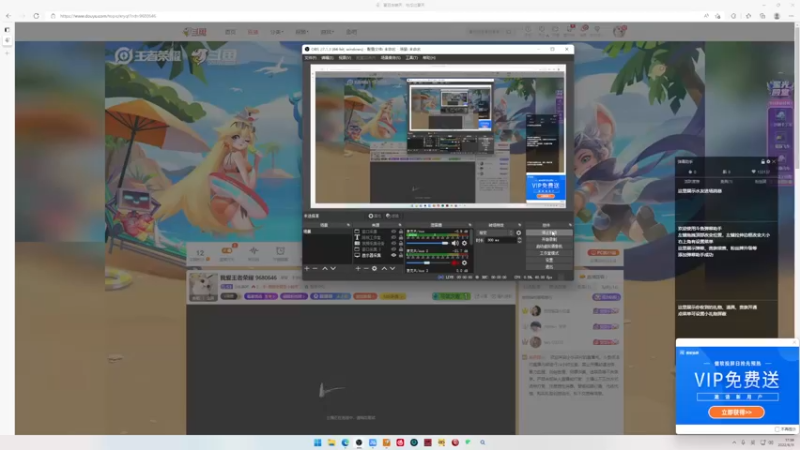800x450 pixels.
Task: Open the Scenes dock header menu icon
Action: coord(348,225)
